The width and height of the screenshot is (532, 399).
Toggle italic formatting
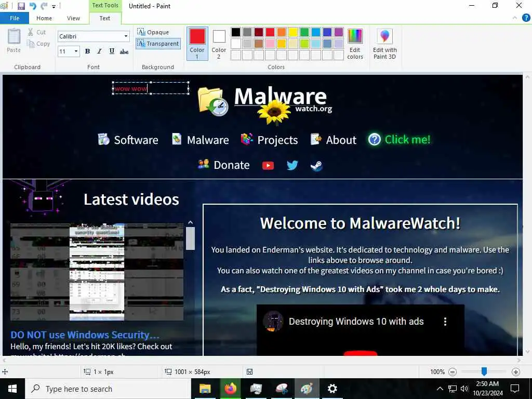tap(99, 51)
